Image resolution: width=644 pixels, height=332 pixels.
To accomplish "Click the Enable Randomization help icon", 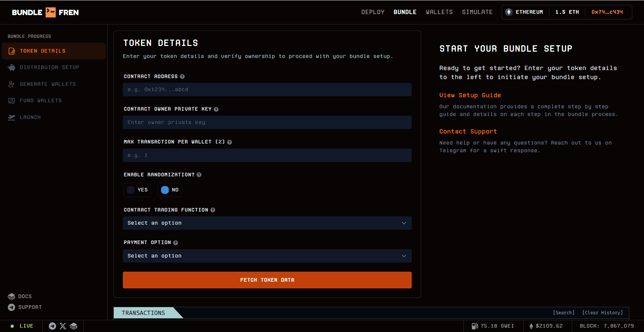I will point(199,175).
